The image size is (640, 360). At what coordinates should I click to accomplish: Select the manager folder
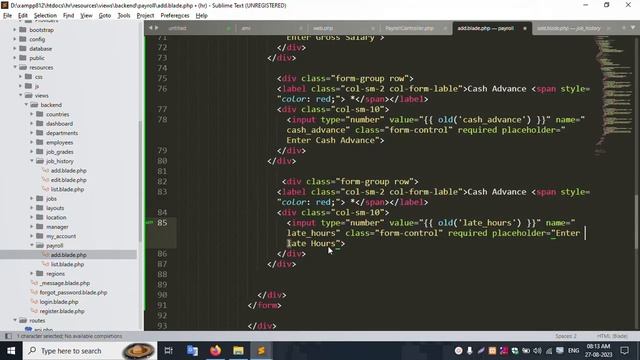[57, 227]
